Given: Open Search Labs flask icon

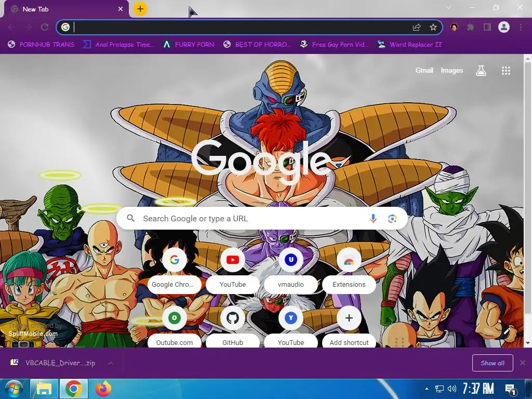Looking at the screenshot, I should (481, 71).
